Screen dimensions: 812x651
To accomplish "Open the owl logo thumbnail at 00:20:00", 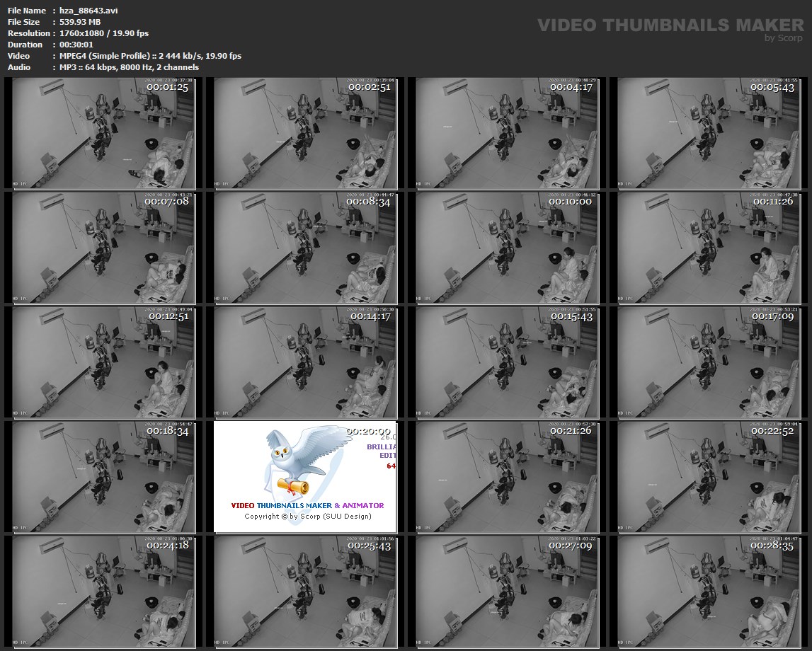I will click(x=305, y=477).
